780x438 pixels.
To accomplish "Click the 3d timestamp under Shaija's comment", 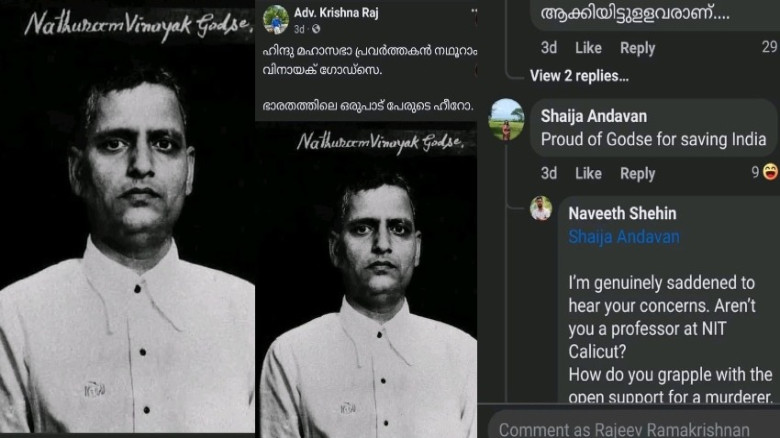I will coord(549,173).
